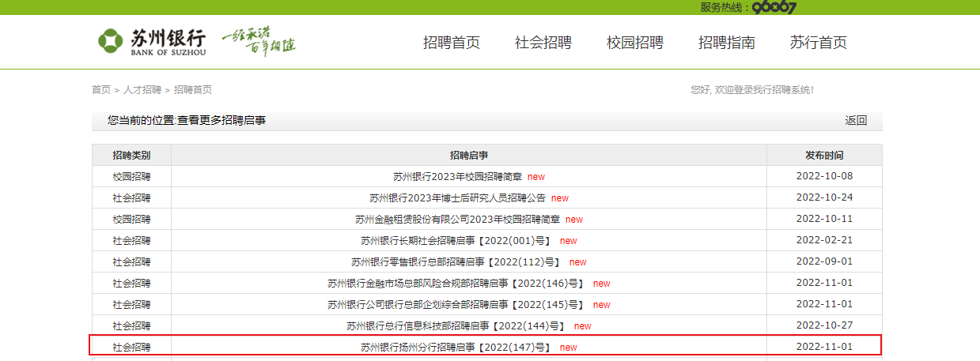This screenshot has width=980, height=361.
Task: Open 扬州分行招聘启事【2022(147)号】
Action: tap(457, 347)
